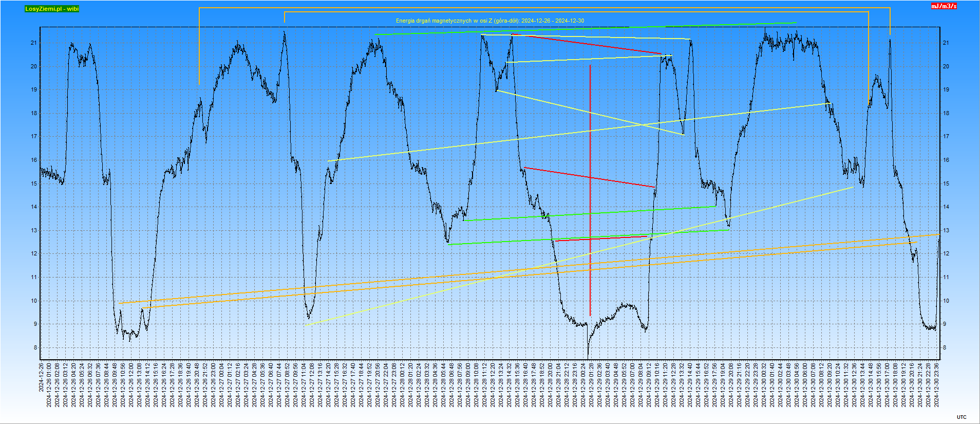Select the value 21 on the left axis
Image resolution: width=980 pixels, height=424 pixels.
coord(34,43)
